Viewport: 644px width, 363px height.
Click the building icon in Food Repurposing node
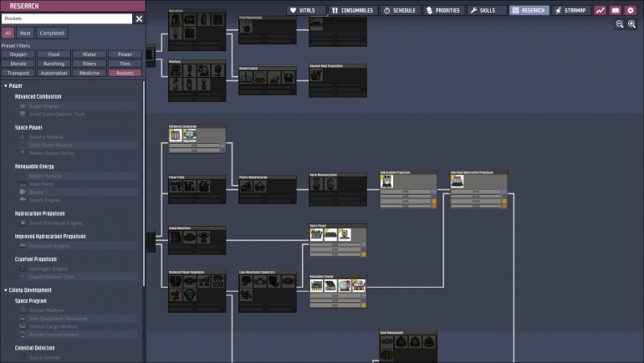click(246, 27)
